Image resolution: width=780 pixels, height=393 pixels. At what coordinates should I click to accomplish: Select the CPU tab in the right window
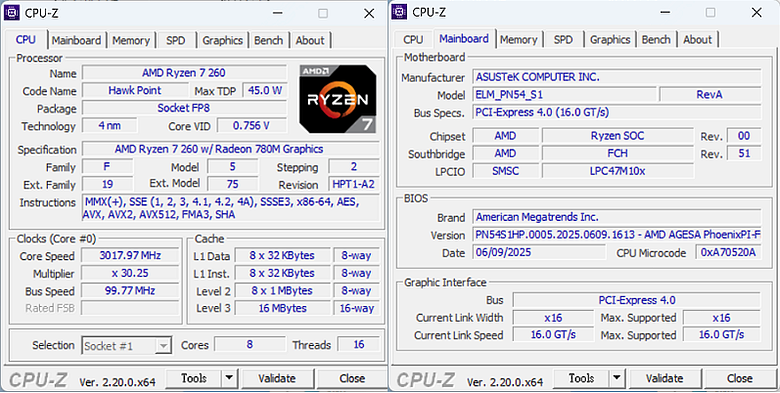pyautogui.click(x=413, y=39)
